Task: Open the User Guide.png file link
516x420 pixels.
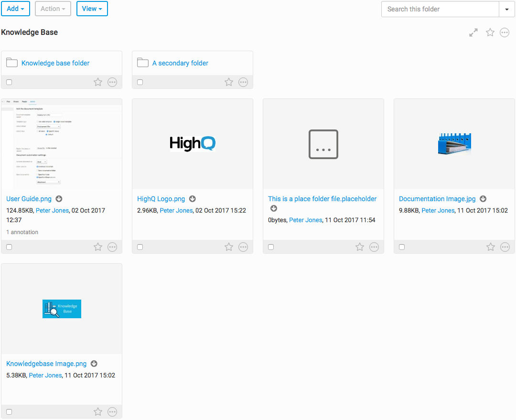Action: coord(29,199)
